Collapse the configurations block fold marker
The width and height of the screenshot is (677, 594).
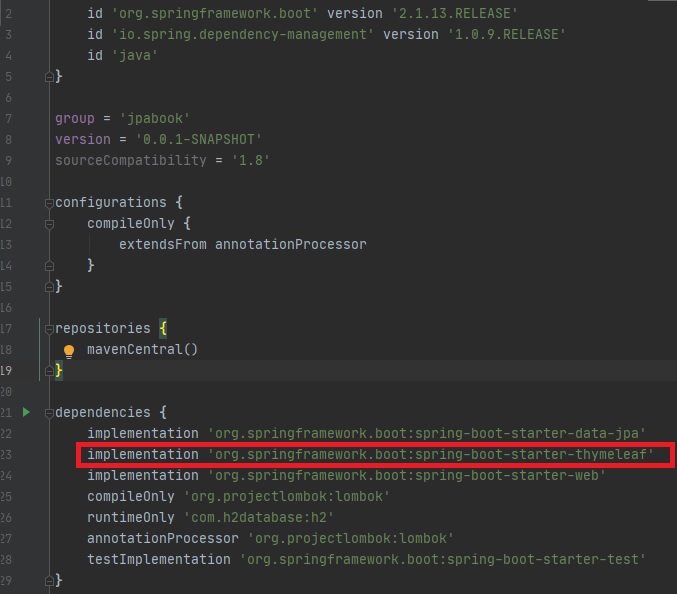tap(49, 202)
